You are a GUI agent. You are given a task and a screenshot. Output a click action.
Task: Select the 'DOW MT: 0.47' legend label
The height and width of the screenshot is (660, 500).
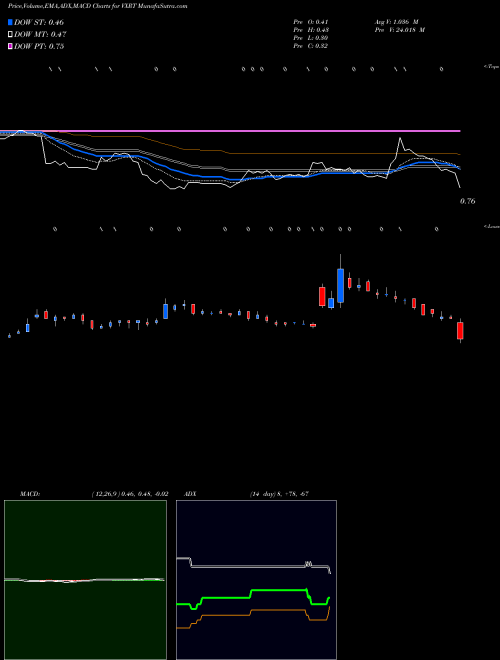(x=40, y=35)
